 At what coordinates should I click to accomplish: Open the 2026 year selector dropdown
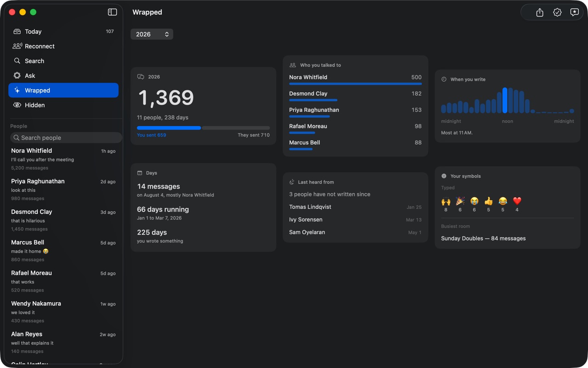(152, 34)
